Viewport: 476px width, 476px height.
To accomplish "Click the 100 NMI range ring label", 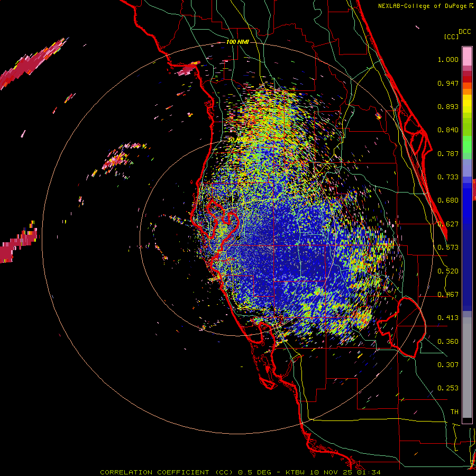I will pyautogui.click(x=237, y=42).
